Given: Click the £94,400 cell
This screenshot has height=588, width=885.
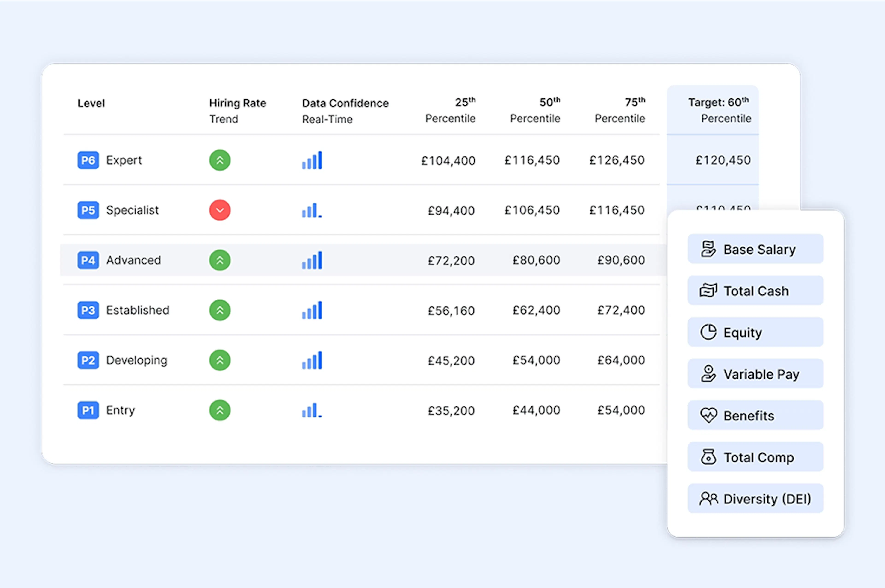Looking at the screenshot, I should [x=451, y=211].
